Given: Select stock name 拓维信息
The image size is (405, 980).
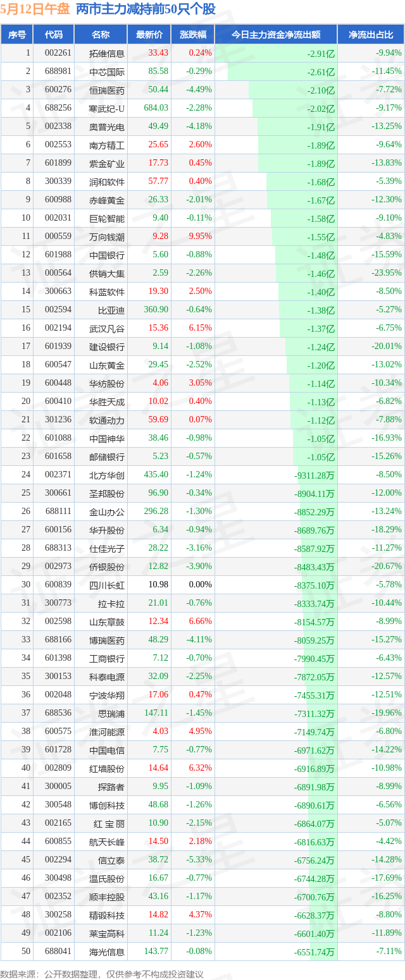Looking at the screenshot, I should tap(107, 53).
